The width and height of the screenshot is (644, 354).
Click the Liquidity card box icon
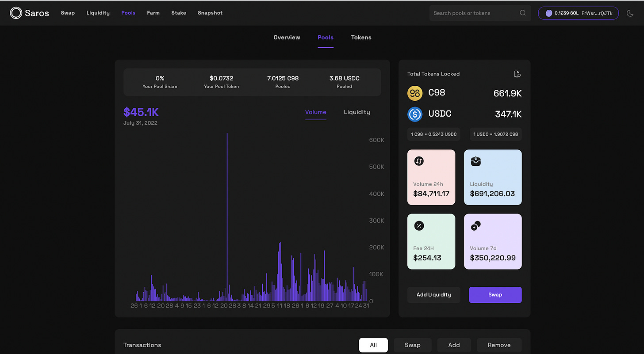[476, 161]
